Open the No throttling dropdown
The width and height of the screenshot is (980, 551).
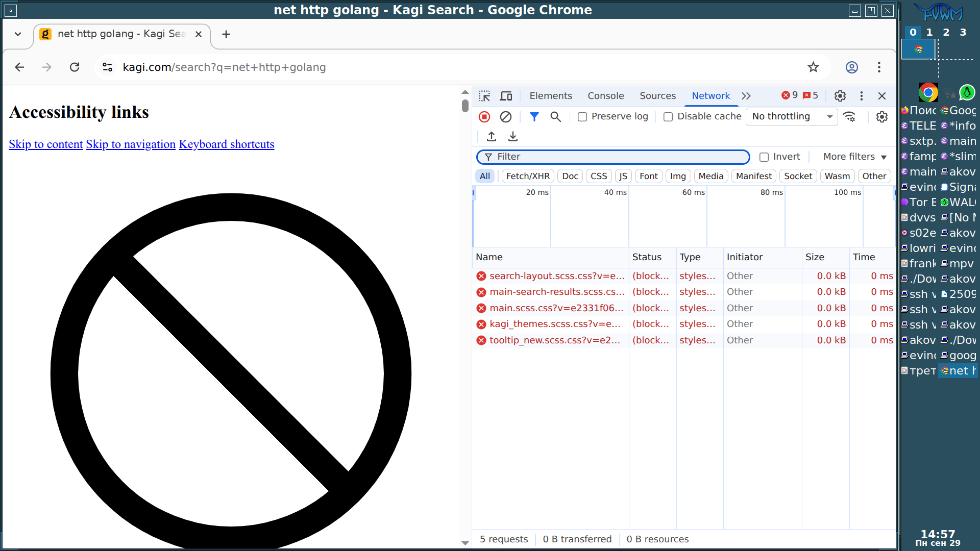tap(791, 117)
